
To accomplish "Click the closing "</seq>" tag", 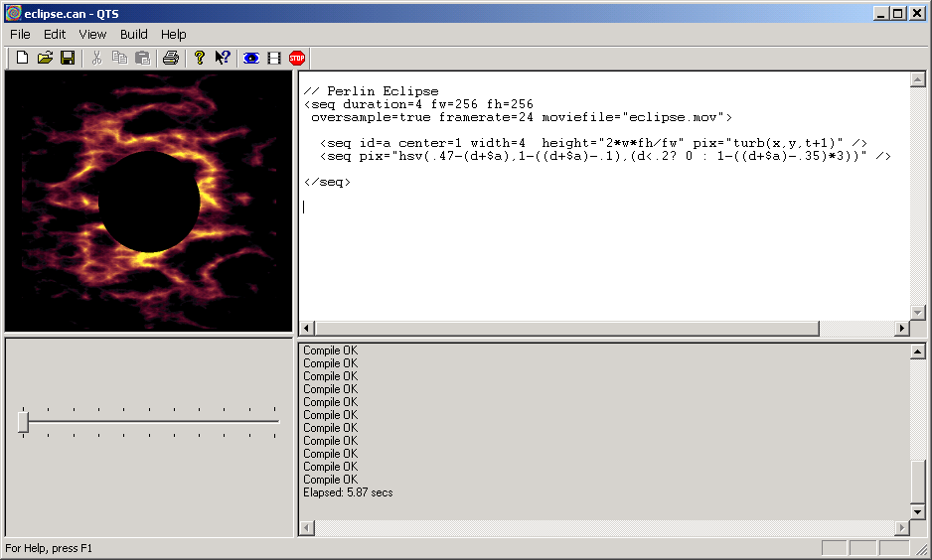I will point(327,183).
